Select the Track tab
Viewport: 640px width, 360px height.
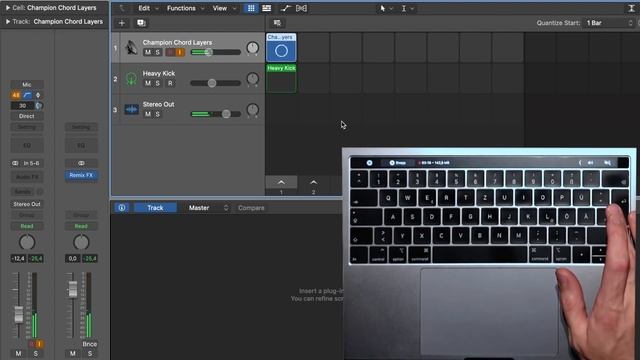[x=155, y=208]
